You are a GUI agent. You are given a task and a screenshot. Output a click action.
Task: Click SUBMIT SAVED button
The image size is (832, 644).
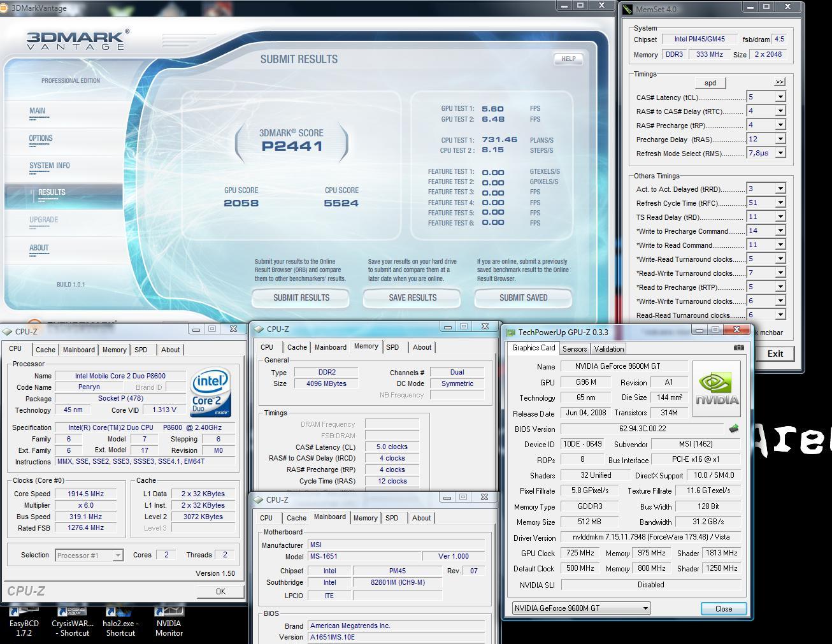tap(524, 297)
